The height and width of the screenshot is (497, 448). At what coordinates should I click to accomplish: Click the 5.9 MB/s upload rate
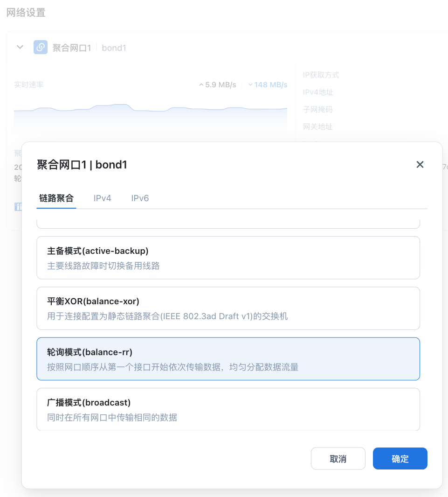tap(218, 84)
